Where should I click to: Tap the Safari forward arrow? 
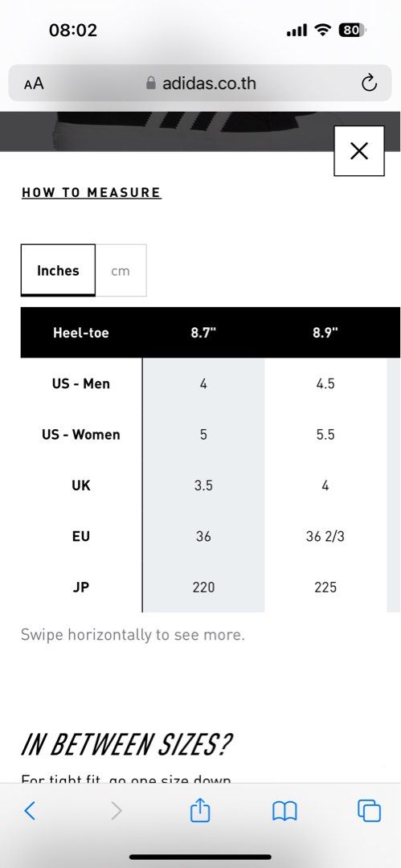tap(116, 811)
